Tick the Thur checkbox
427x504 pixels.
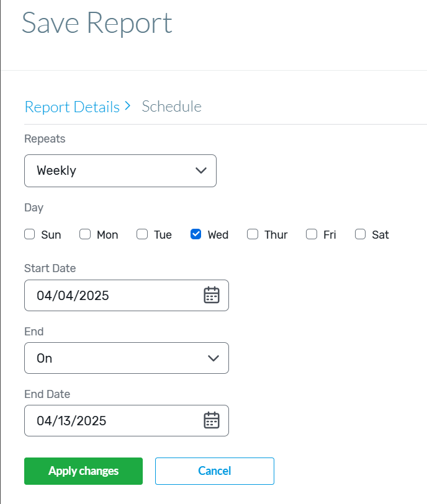pos(253,234)
